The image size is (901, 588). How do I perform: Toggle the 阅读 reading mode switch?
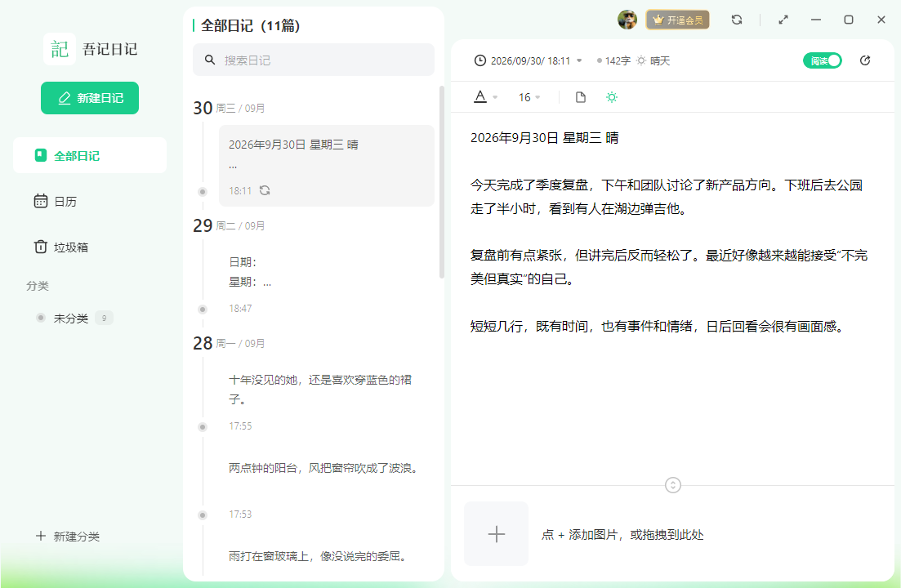click(823, 60)
